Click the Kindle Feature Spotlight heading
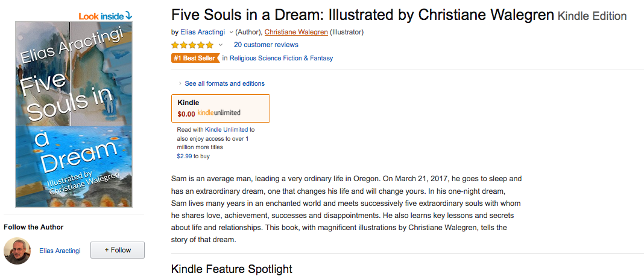This screenshot has height=276, width=644. [x=232, y=269]
